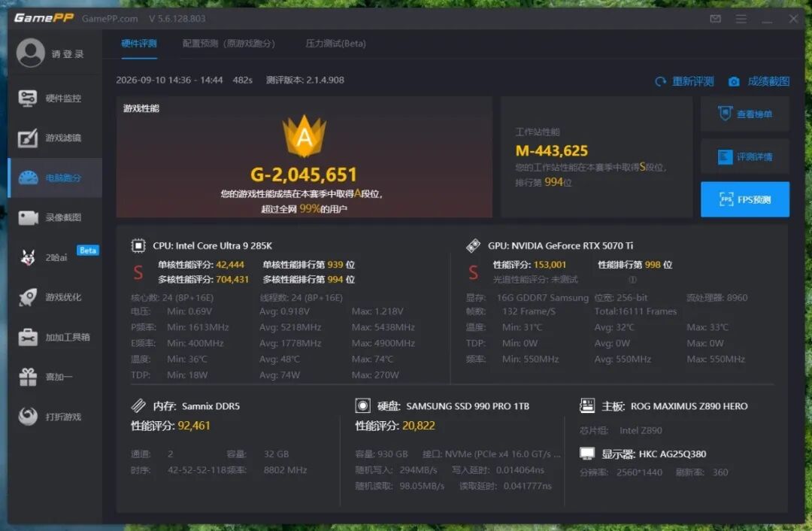Click the user avatar icon
Viewport: 812px width, 531px height.
[31, 53]
